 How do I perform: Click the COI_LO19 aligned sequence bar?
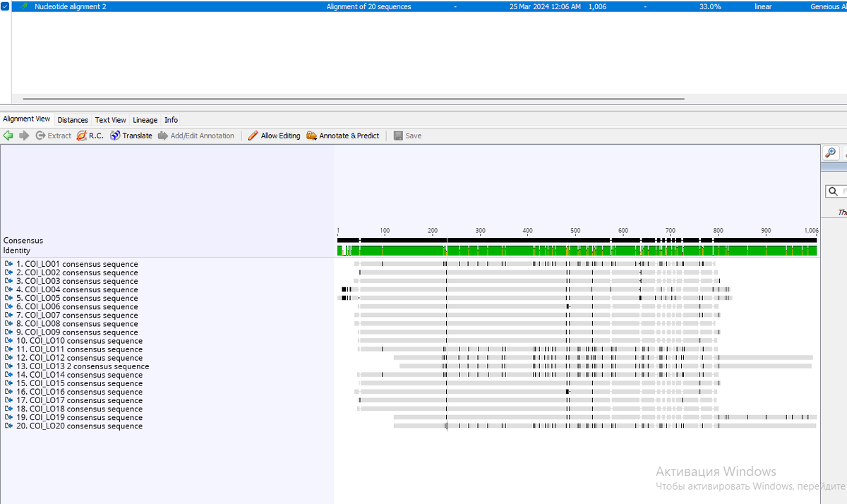click(x=605, y=417)
